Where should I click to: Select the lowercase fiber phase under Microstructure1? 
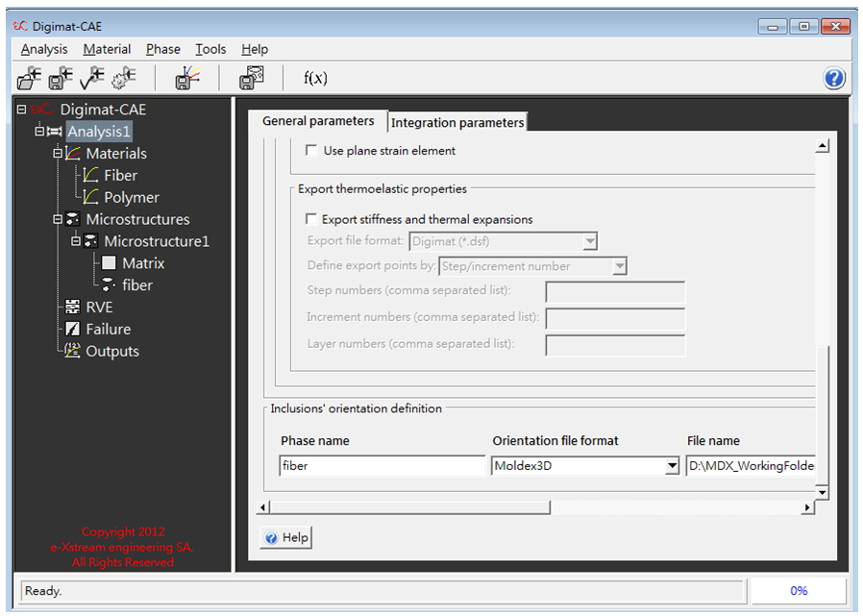point(137,285)
